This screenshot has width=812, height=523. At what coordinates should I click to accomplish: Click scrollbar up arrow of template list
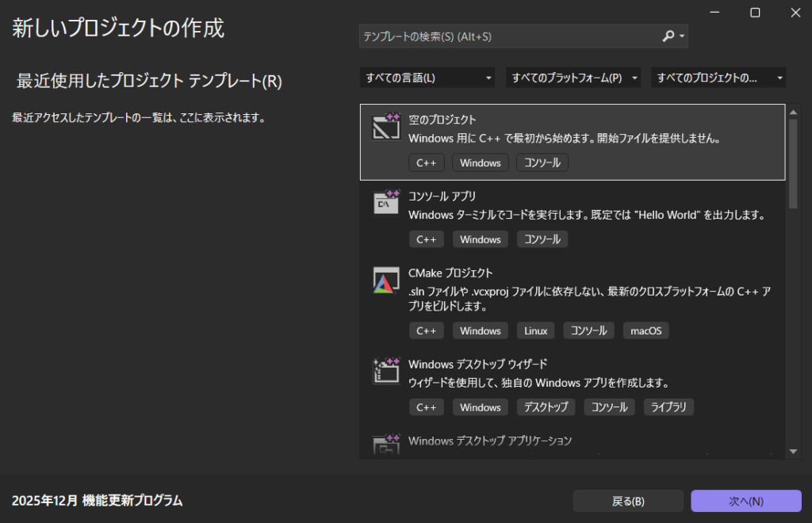point(793,113)
